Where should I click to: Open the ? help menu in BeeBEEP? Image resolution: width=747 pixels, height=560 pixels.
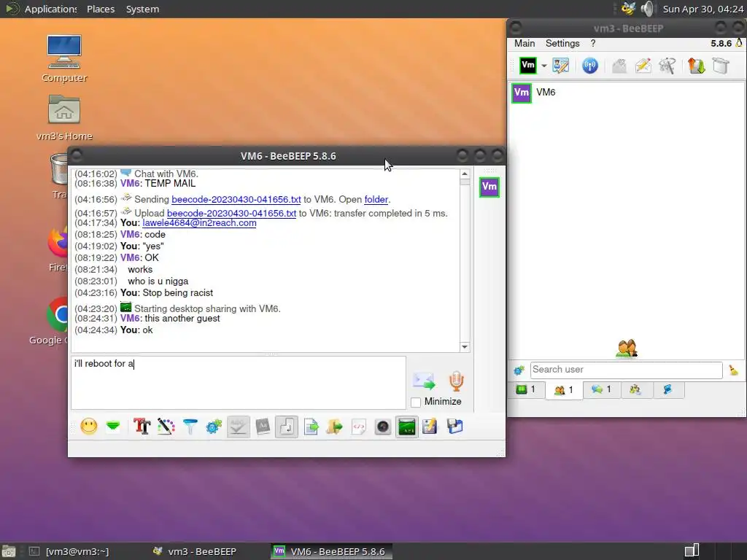pos(593,43)
